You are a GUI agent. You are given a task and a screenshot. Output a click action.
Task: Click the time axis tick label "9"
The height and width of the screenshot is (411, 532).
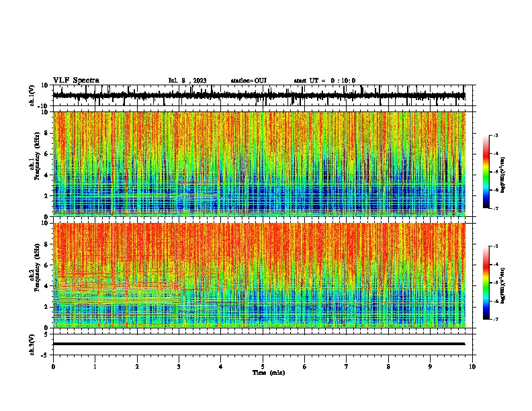pyautogui.click(x=430, y=367)
